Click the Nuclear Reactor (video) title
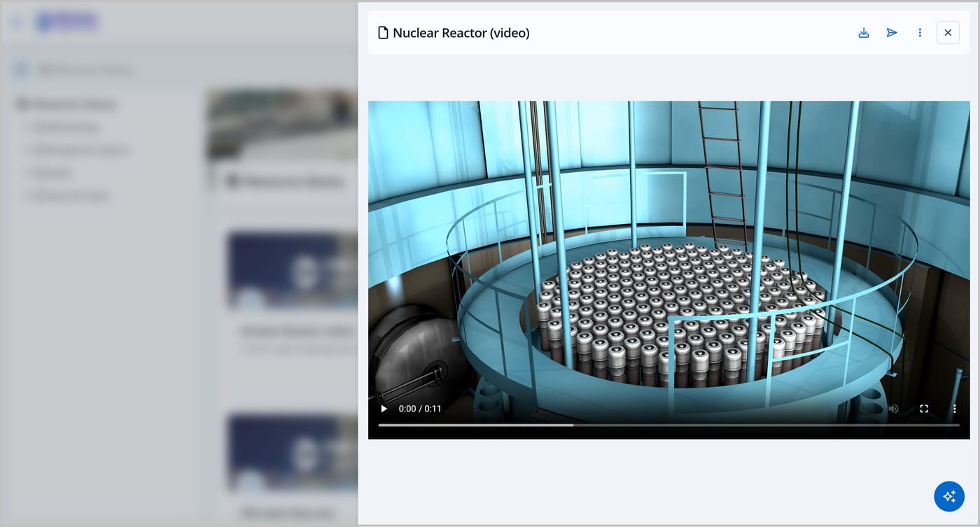Screen dimensions: 980x527 (461, 33)
